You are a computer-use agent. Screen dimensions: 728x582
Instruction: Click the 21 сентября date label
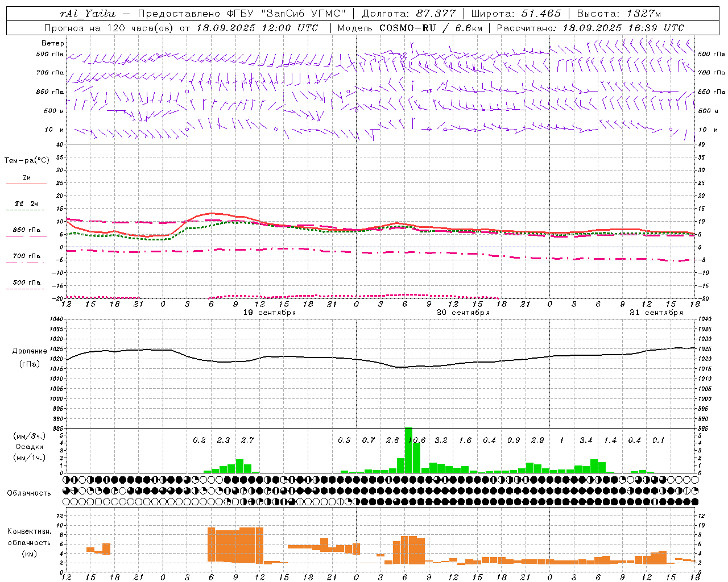click(x=656, y=313)
